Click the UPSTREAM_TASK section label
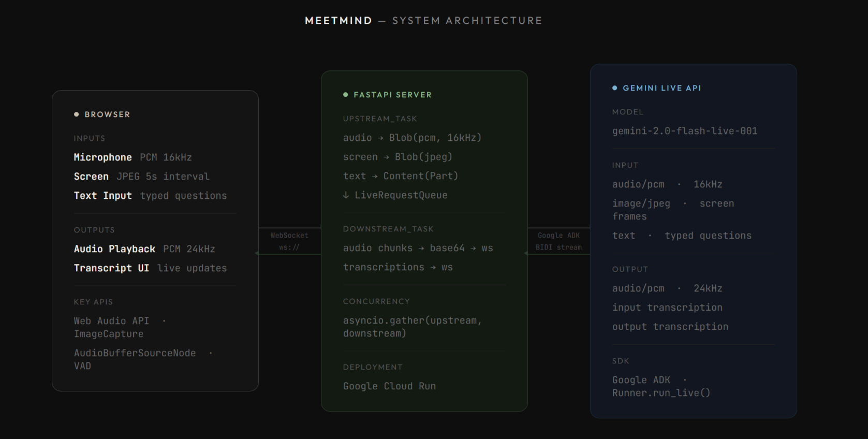 tap(380, 119)
